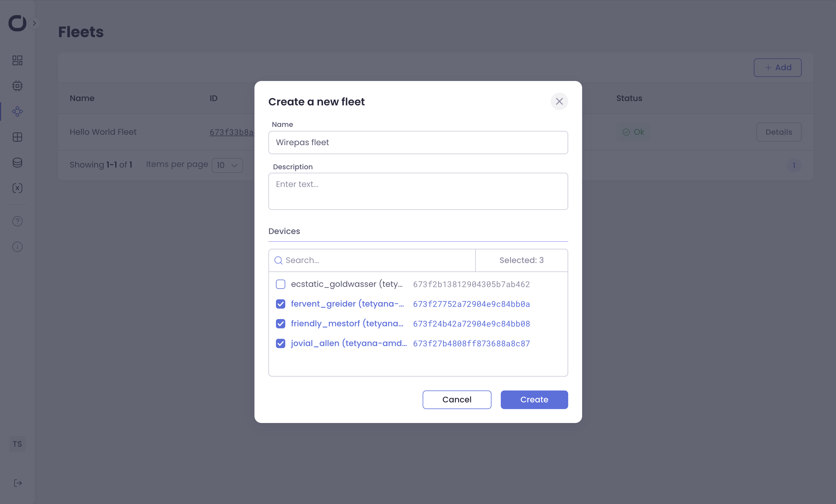Viewport: 836px width, 504px height.
Task: Click the Description text area
Action: [x=418, y=191]
